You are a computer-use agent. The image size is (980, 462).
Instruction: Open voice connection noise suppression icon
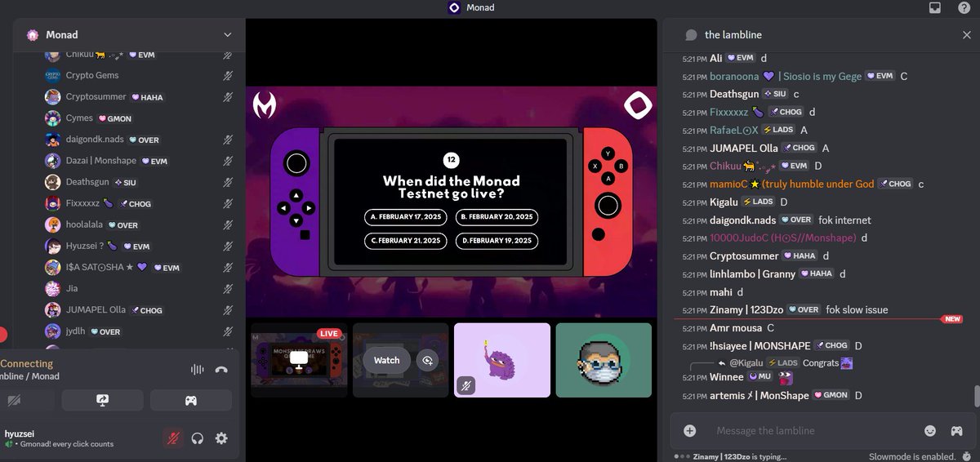[197, 369]
